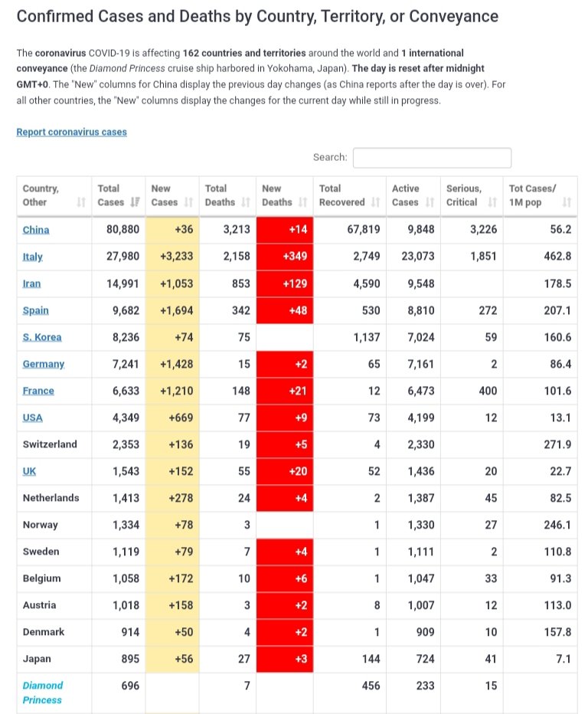The width and height of the screenshot is (588, 714).
Task: Sort by Active Cases arrows icon
Action: point(430,201)
